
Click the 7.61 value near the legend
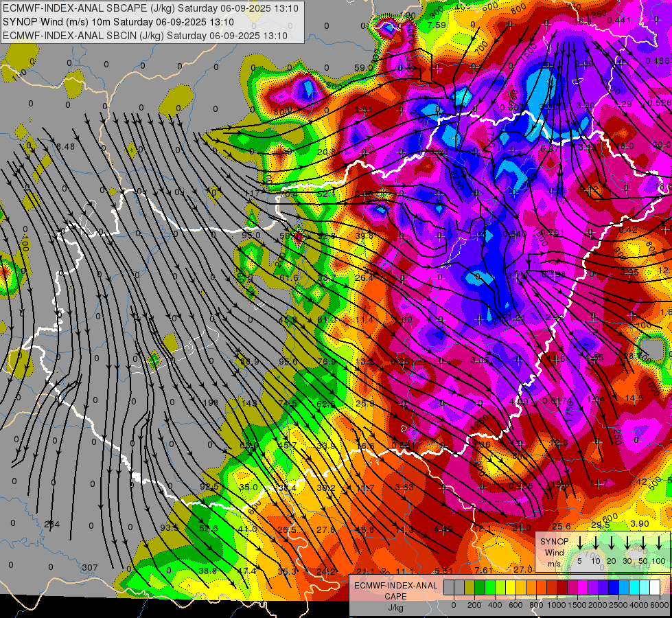tap(484, 570)
